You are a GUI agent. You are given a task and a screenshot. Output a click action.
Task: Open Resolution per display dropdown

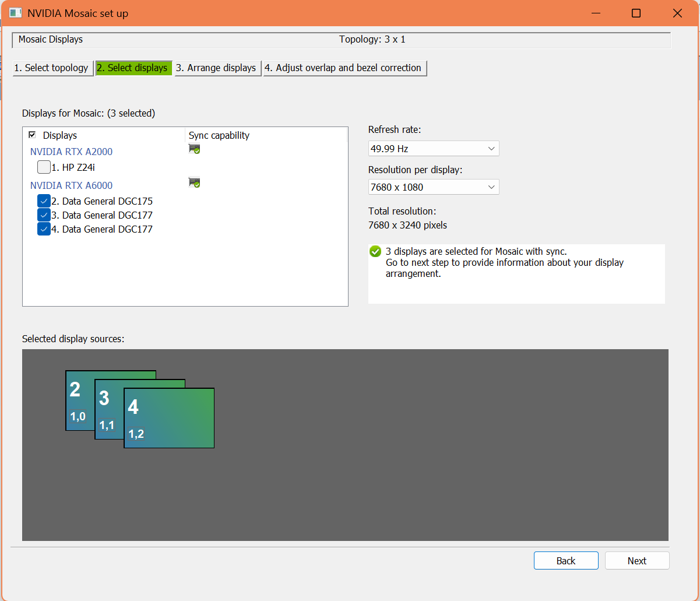tap(433, 187)
